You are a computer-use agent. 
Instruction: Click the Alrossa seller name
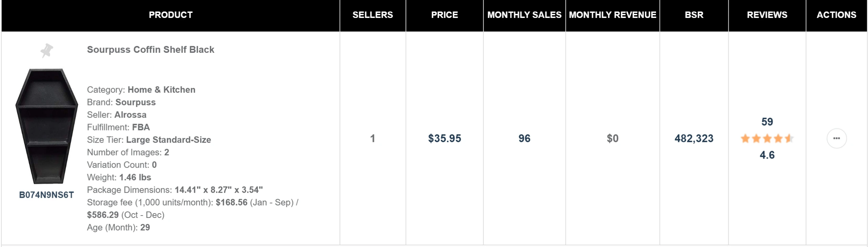point(130,115)
